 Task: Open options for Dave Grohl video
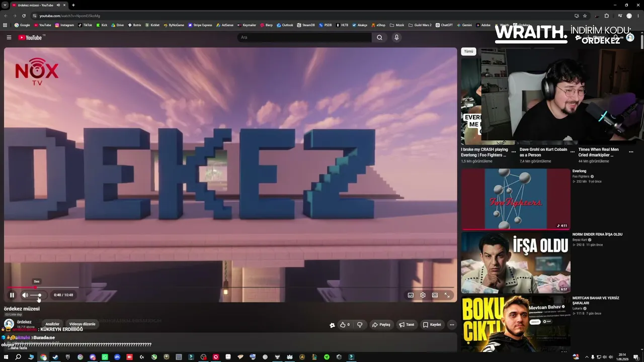572,151
